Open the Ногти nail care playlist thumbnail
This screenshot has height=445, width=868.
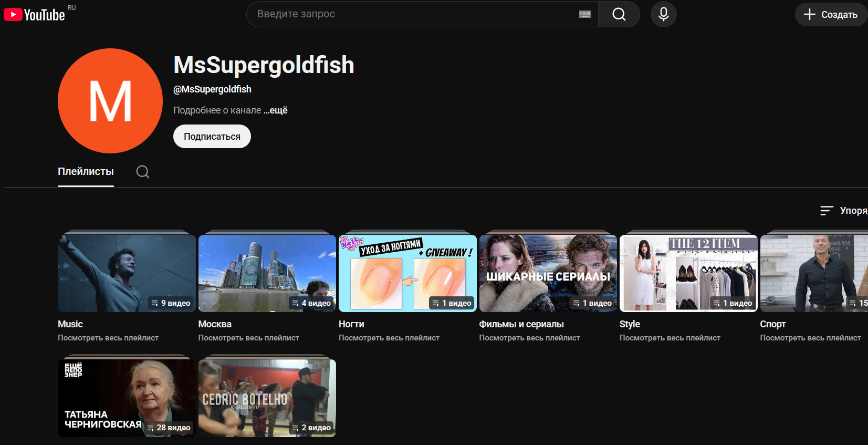tap(407, 273)
